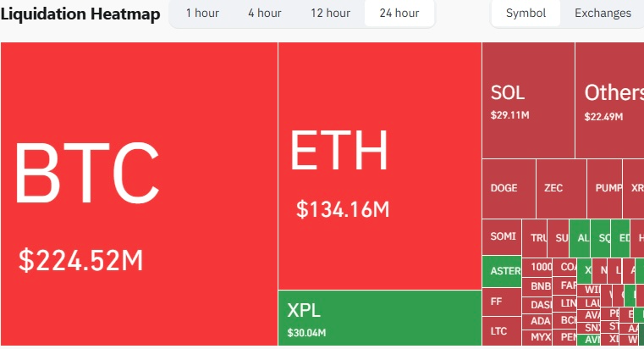Click the green ASTER tile
644x349 pixels.
point(504,271)
